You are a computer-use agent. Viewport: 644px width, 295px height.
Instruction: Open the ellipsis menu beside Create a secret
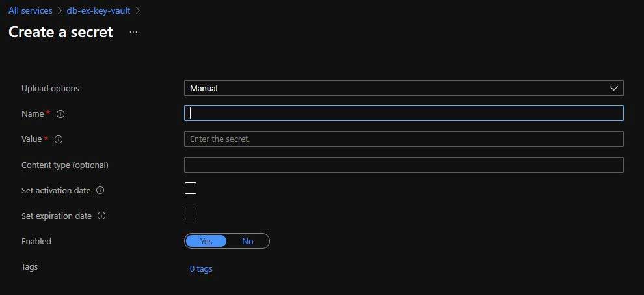pos(133,32)
